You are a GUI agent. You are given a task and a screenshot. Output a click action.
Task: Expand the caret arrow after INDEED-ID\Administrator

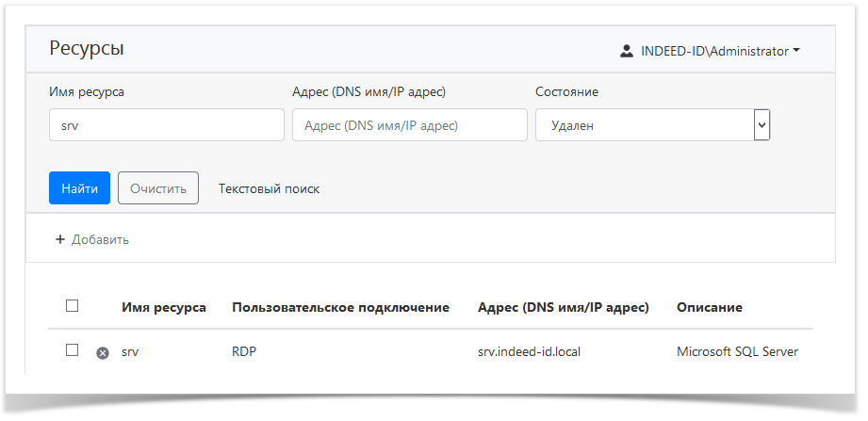[796, 51]
